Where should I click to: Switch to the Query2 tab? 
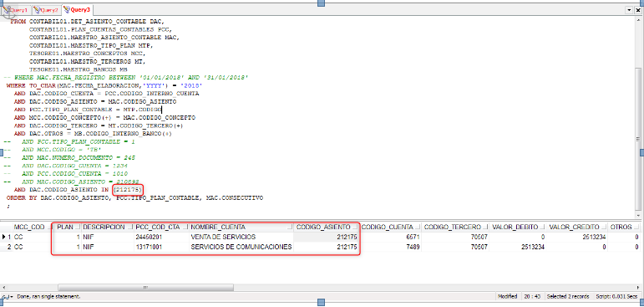pos(47,9)
